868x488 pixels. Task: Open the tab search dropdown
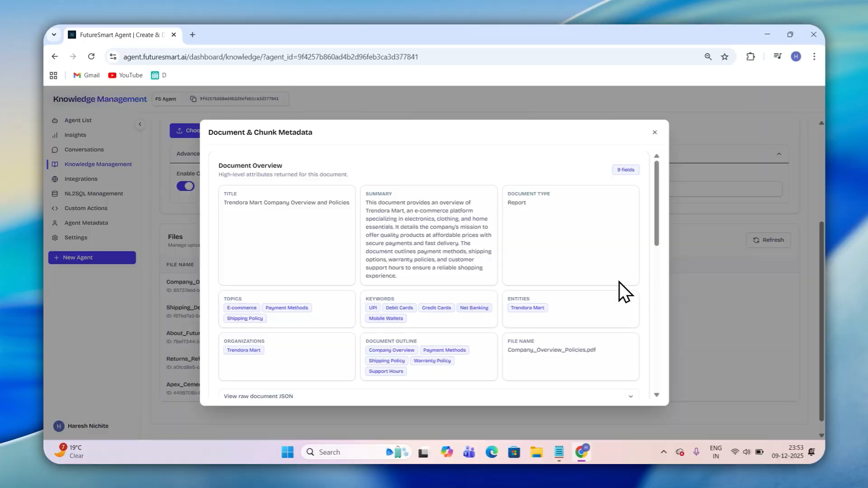(54, 35)
